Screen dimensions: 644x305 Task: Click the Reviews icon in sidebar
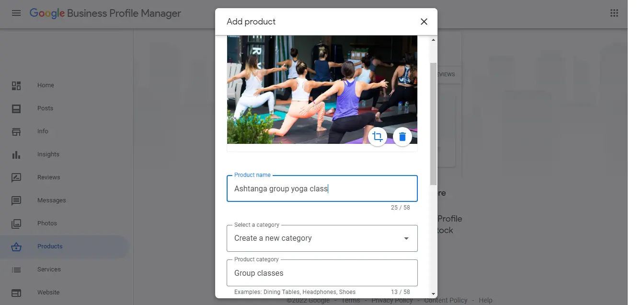coord(16,177)
